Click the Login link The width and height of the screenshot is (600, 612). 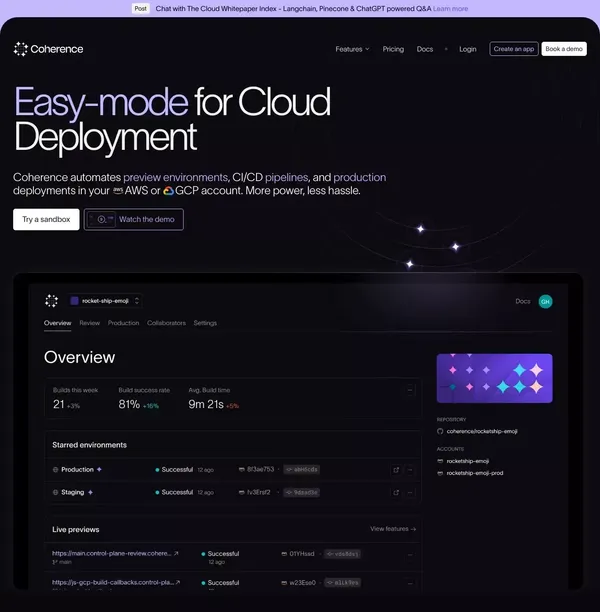pos(468,49)
